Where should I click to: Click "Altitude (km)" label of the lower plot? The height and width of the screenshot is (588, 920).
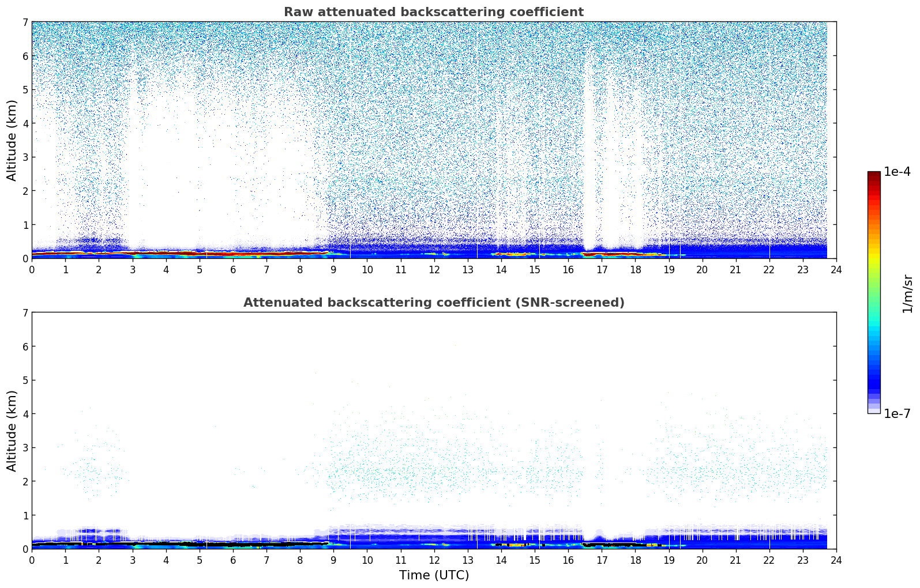click(x=12, y=431)
